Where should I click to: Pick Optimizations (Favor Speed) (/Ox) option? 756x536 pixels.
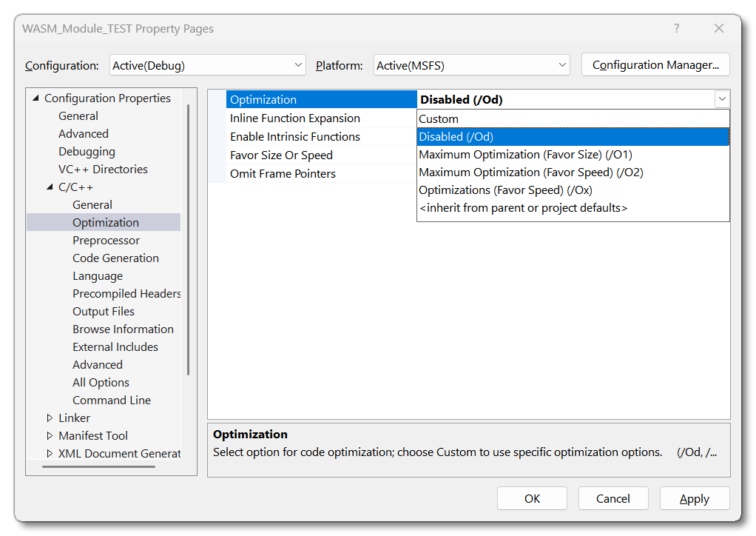[505, 190]
